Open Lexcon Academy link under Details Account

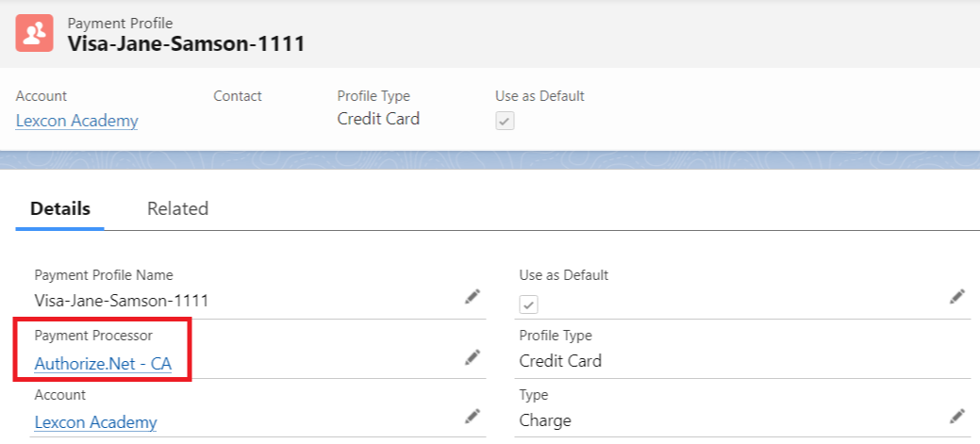(x=95, y=422)
